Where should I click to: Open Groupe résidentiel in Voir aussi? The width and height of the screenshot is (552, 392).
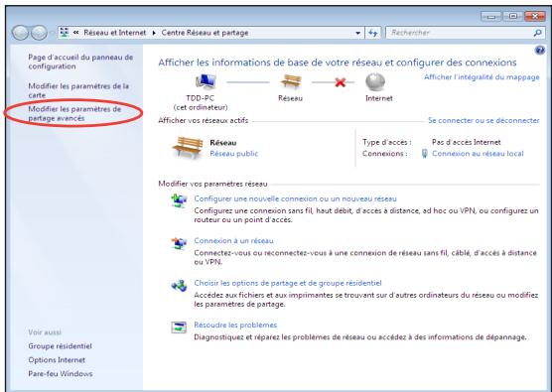coord(60,346)
